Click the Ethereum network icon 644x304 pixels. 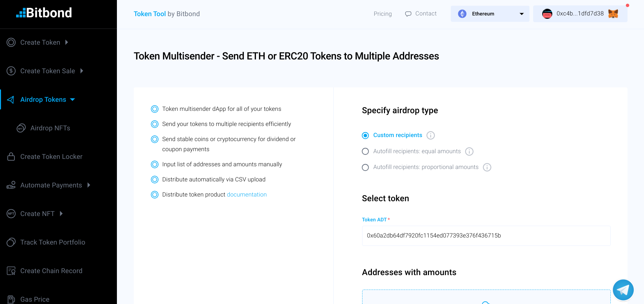[x=462, y=14]
